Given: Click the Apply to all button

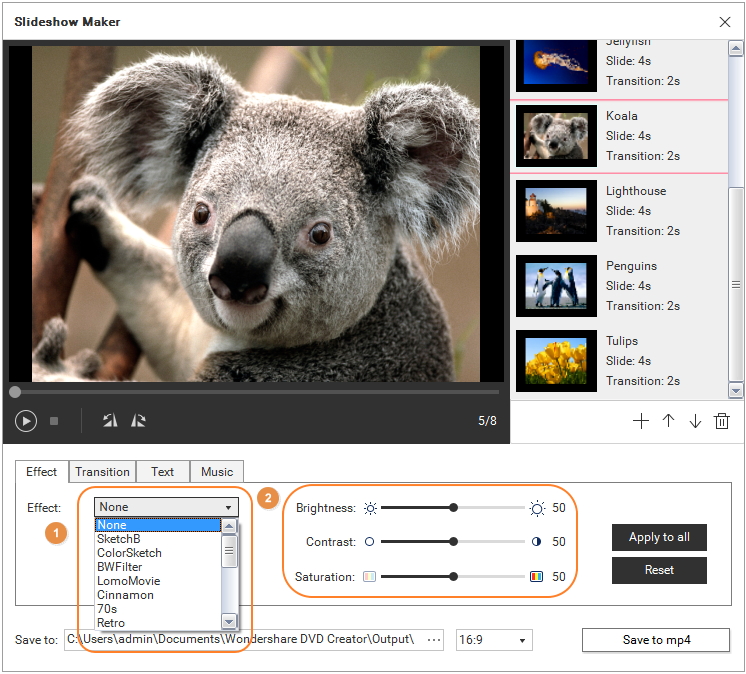Looking at the screenshot, I should (x=659, y=537).
